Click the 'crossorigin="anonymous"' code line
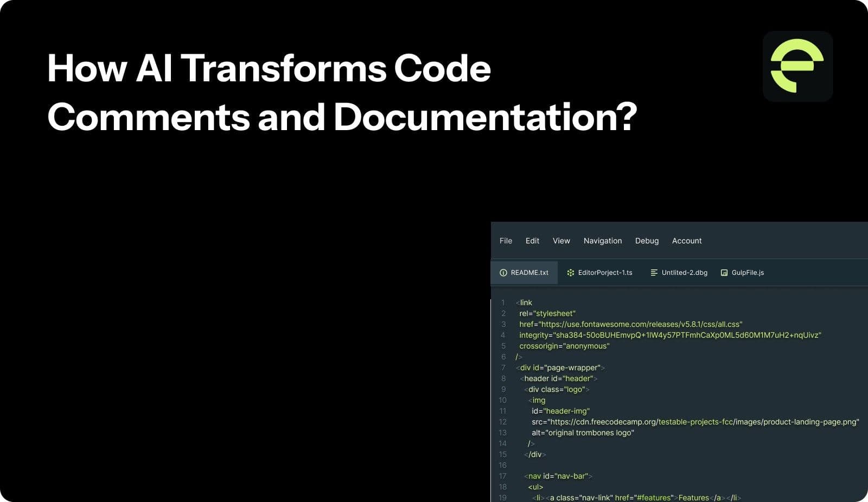868x502 pixels. click(564, 346)
